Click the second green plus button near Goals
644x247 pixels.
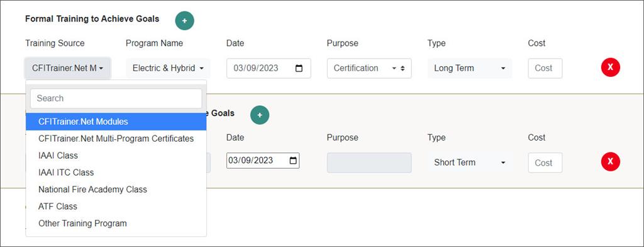coord(260,115)
